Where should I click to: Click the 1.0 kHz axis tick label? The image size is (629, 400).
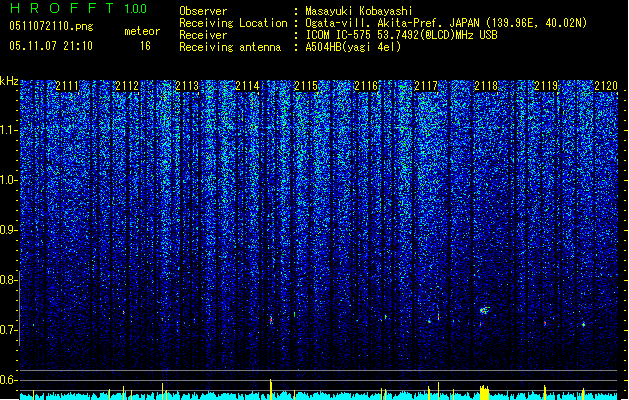coord(8,180)
